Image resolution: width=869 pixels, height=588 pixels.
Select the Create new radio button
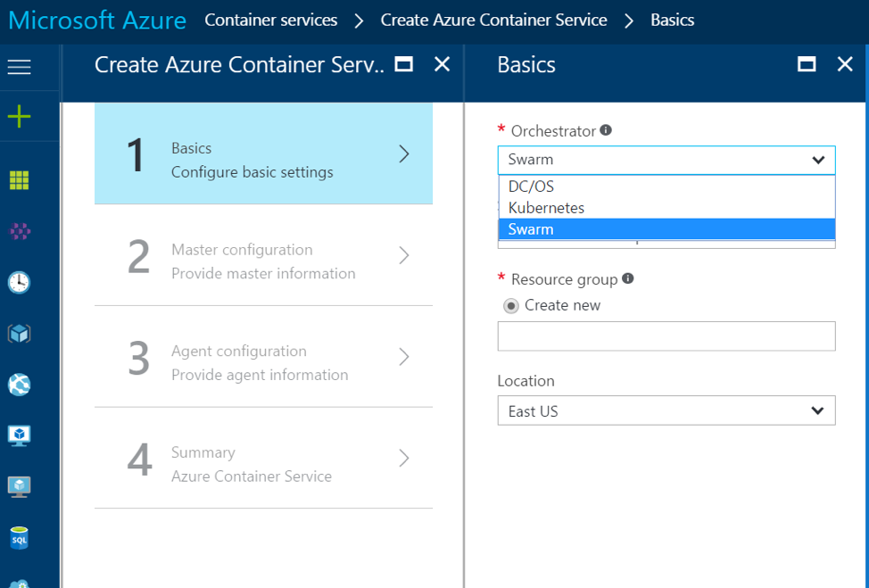click(510, 305)
